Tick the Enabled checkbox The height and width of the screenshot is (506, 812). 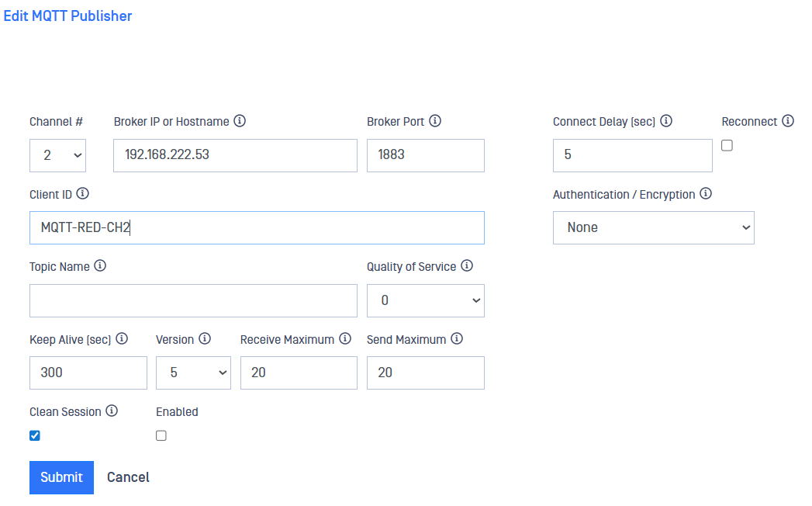[x=161, y=435]
